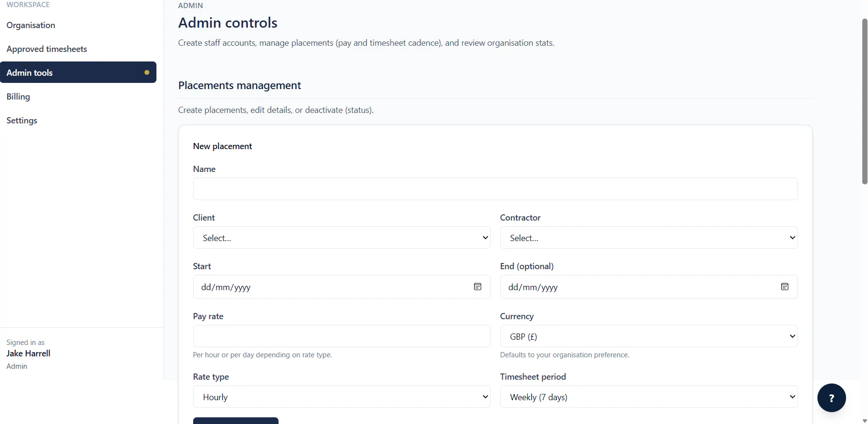Click the yellow dot on Admin tools
Screen dimensions: 868x424
tap(147, 72)
